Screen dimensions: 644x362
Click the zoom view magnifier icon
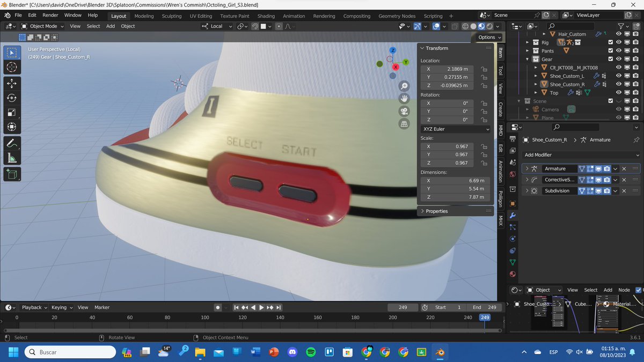(x=405, y=86)
